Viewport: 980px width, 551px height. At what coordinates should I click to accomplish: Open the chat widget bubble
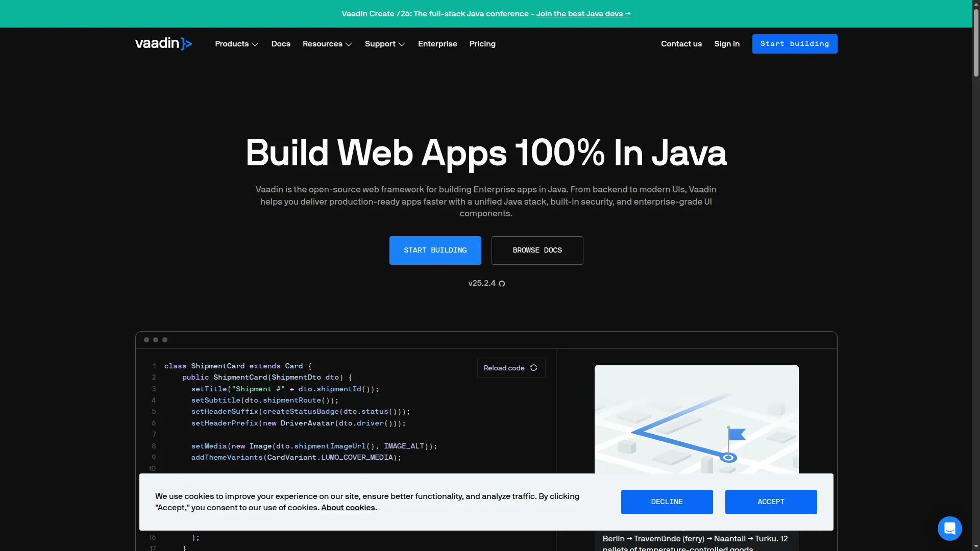[949, 528]
